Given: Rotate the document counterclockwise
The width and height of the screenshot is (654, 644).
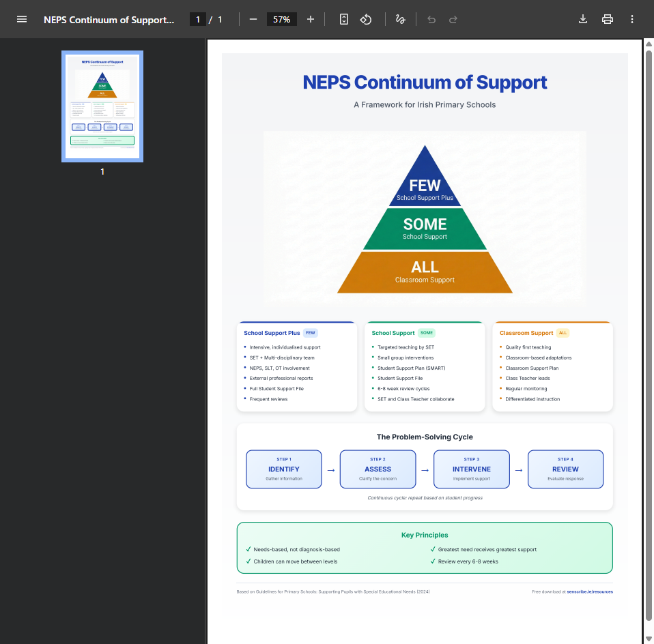Looking at the screenshot, I should click(366, 19).
